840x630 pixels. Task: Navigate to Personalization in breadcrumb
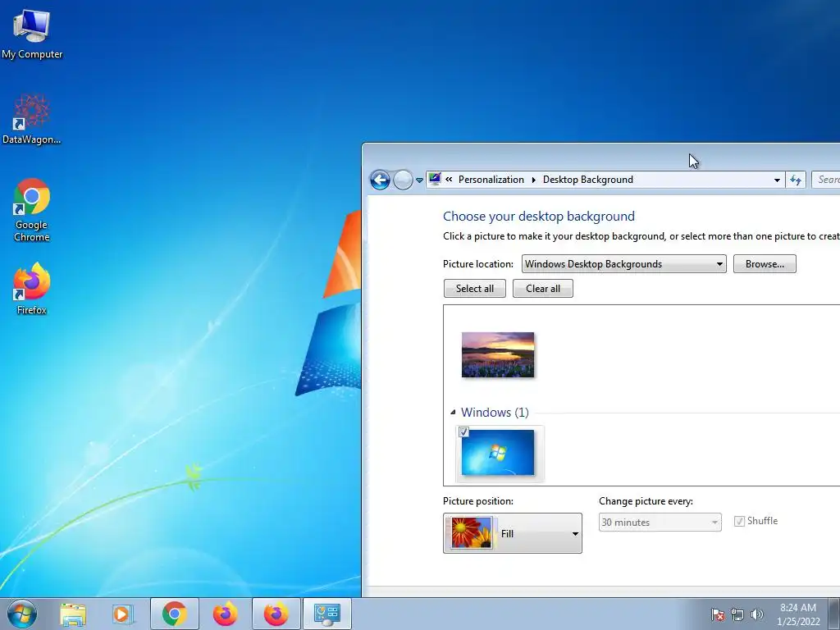point(491,180)
